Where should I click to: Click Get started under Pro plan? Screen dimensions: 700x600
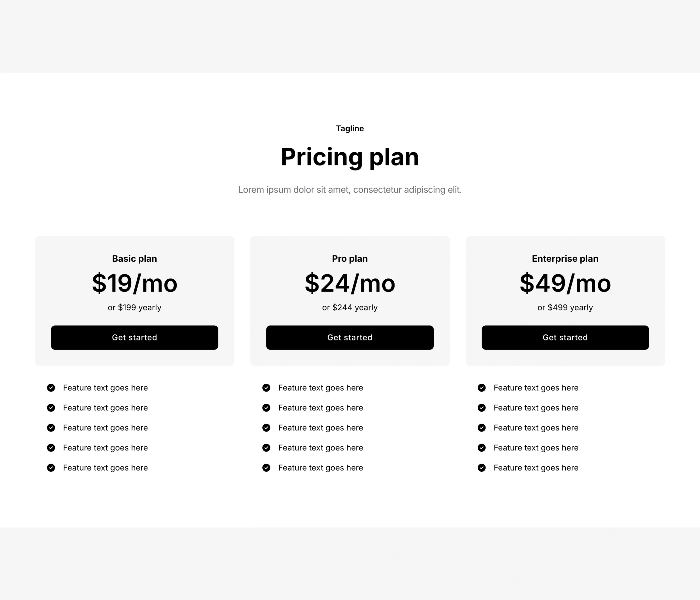click(x=350, y=337)
